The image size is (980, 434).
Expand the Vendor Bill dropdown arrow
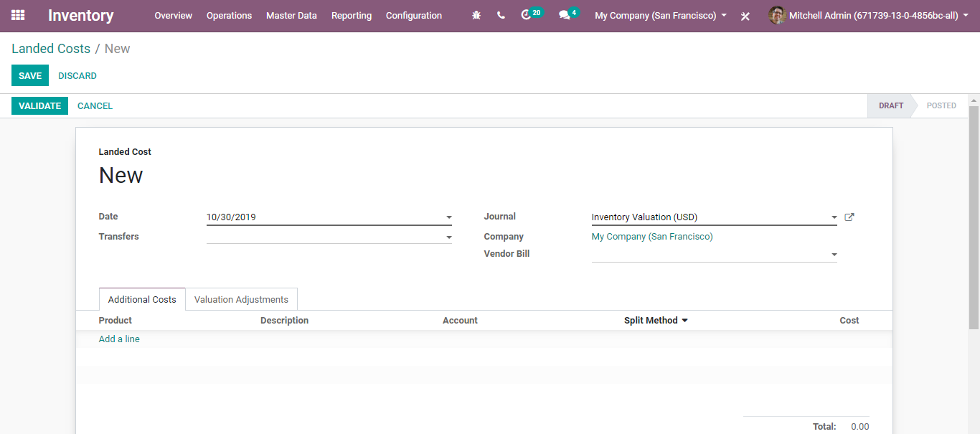pyautogui.click(x=834, y=255)
